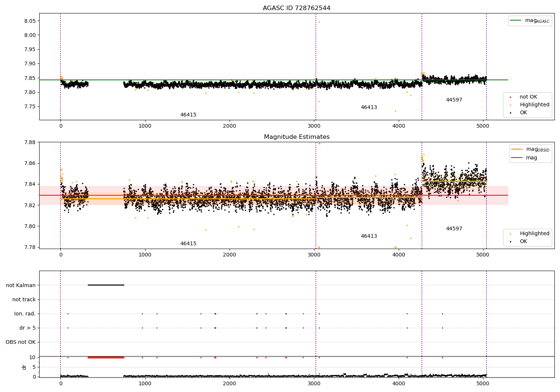This screenshot has width=560, height=392.
Task: Click obsid label '46415' in Magnitude Estimates plot
Action: click(x=188, y=244)
